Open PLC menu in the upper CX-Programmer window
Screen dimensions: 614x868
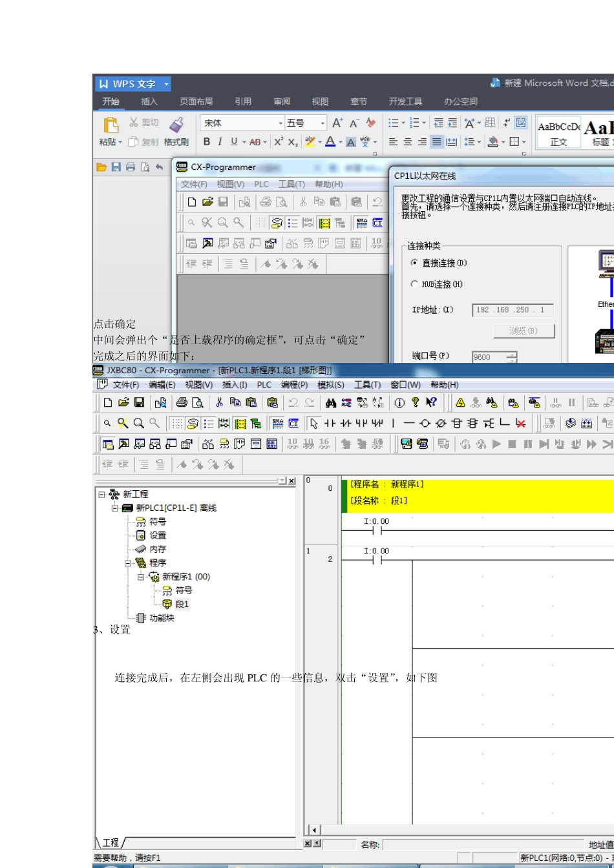pos(261,184)
